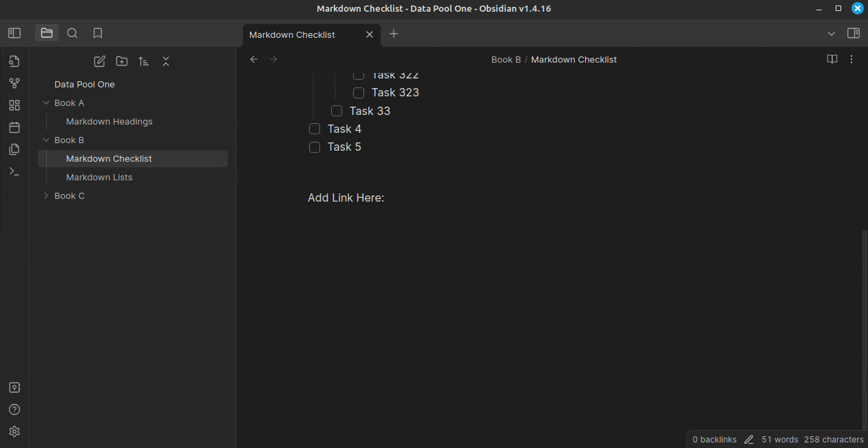Create a new note in file explorer

point(100,61)
